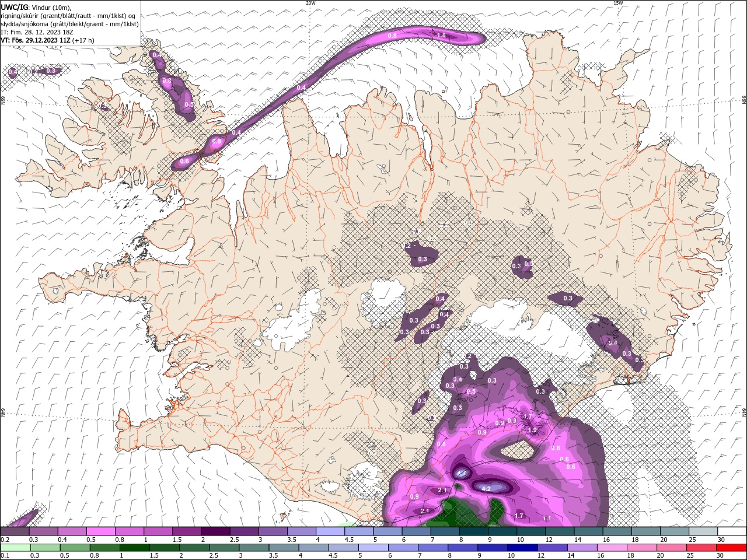Pick the rain legend swatch between 1 and 1.5
747x560 pixels.
pos(134,548)
